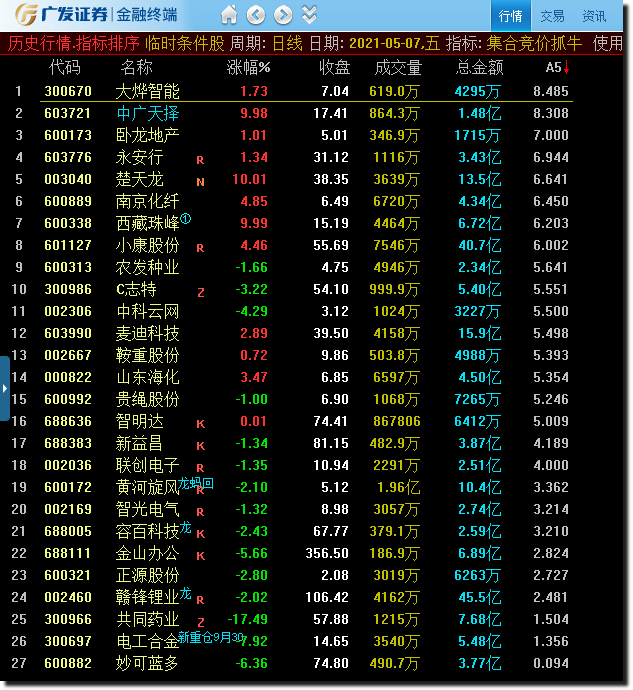This screenshot has width=633, height=690.
Task: Click 成交量 value 1.96亿
Action: click(399, 487)
